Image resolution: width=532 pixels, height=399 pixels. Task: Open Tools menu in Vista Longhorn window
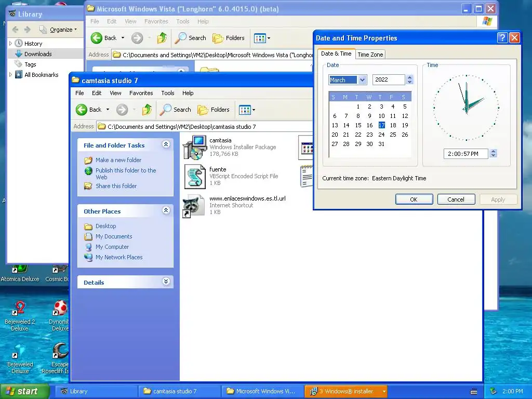182,21
